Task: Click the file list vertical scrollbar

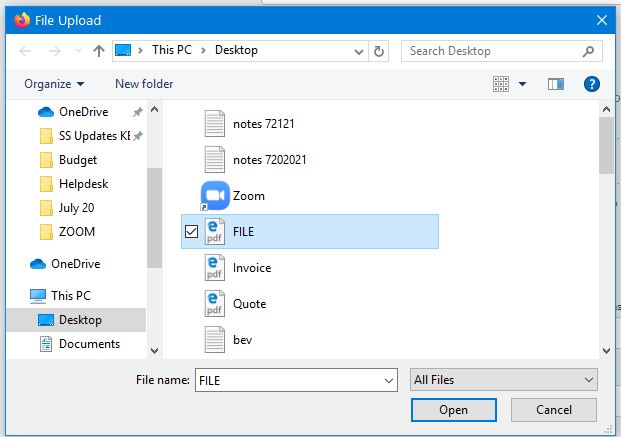Action: click(x=606, y=230)
